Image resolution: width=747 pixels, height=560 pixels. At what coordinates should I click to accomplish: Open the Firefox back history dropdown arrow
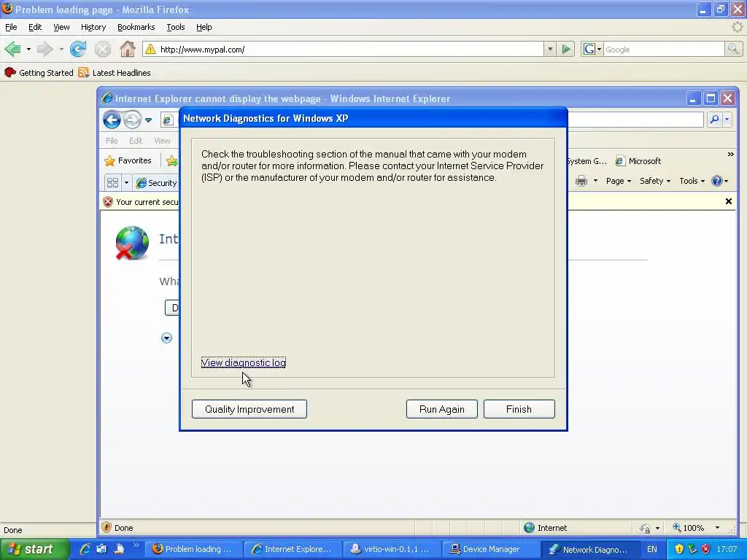click(28, 49)
